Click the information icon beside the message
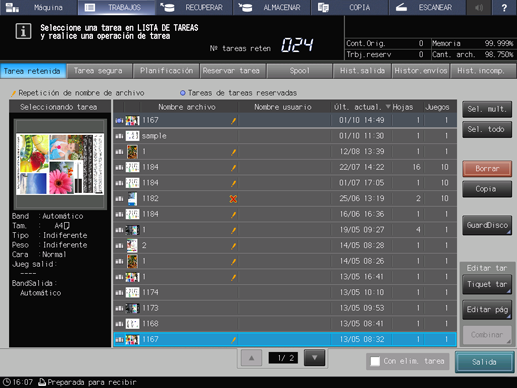This screenshot has width=517, height=388. coord(23,32)
